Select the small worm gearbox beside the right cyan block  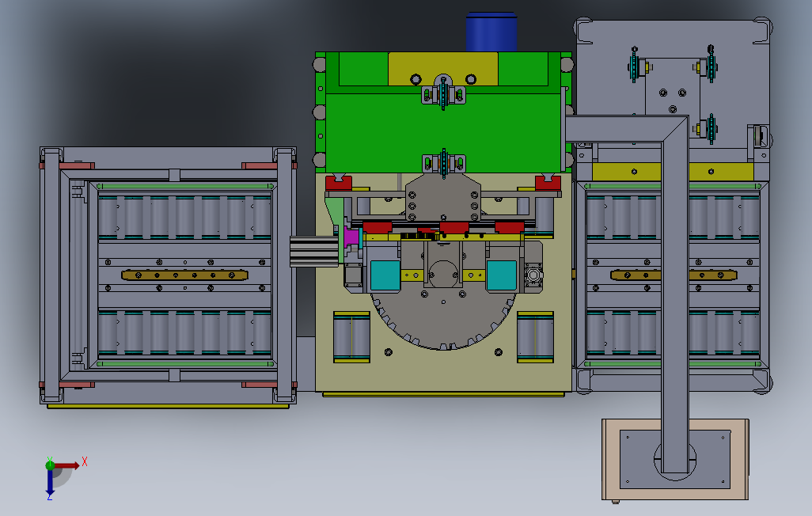(x=533, y=275)
